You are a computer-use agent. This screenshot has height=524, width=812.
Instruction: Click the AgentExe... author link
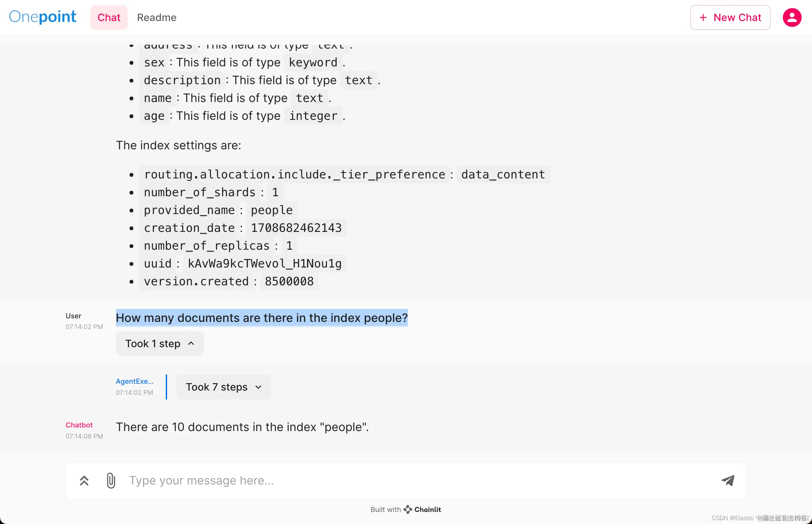[134, 381]
